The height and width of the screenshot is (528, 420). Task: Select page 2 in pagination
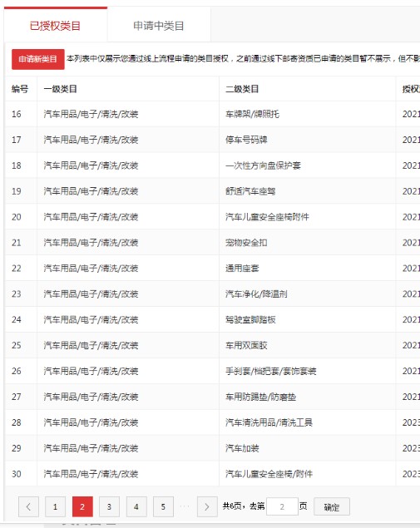coord(82,506)
